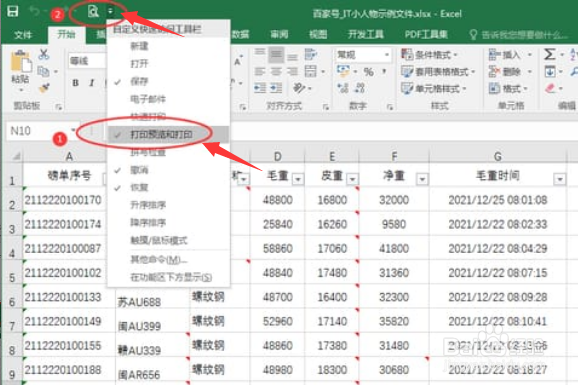The height and width of the screenshot is (385, 578).
Task: Click the Copy icon in clipboard group
Action: click(x=43, y=71)
